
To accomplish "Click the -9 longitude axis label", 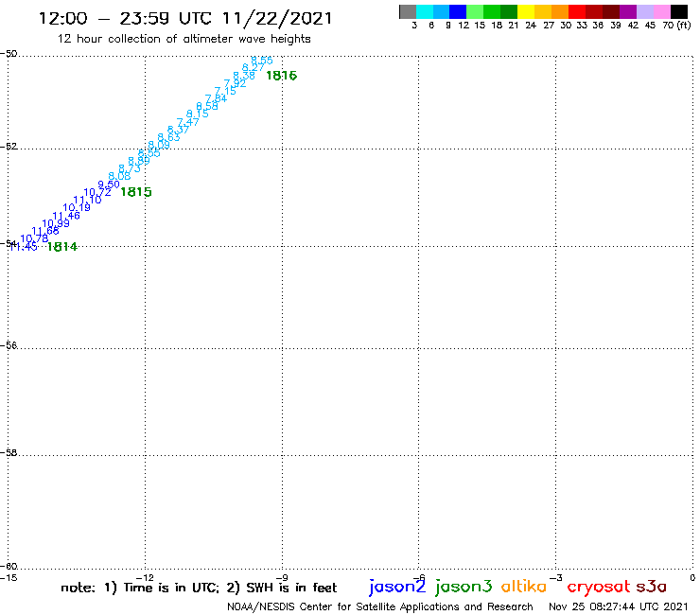I will 282,578.
